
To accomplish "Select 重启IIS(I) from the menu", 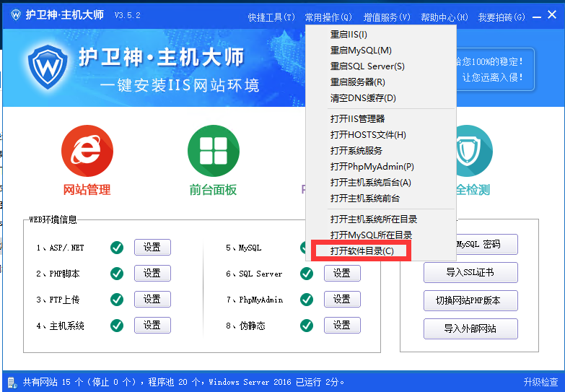I will [x=349, y=35].
